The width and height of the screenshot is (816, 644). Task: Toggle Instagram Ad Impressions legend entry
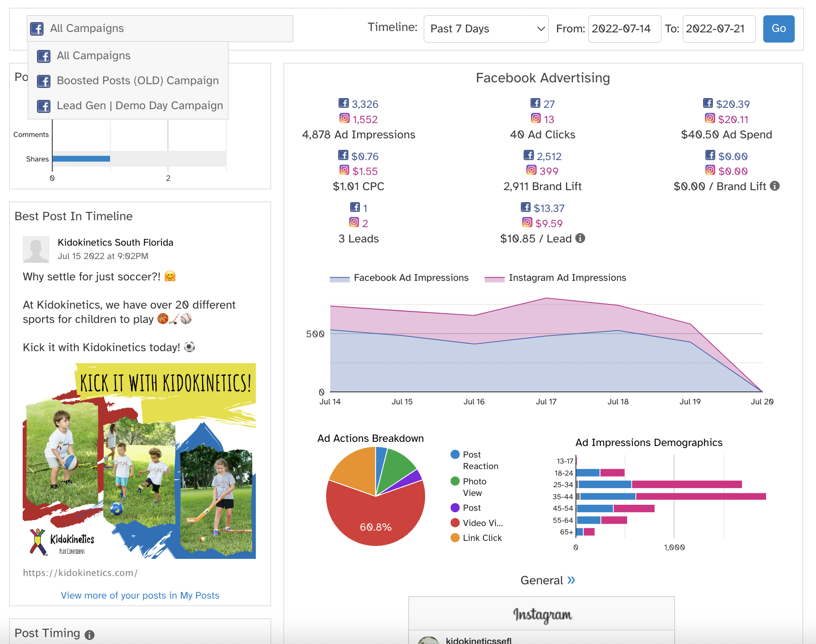click(x=555, y=278)
